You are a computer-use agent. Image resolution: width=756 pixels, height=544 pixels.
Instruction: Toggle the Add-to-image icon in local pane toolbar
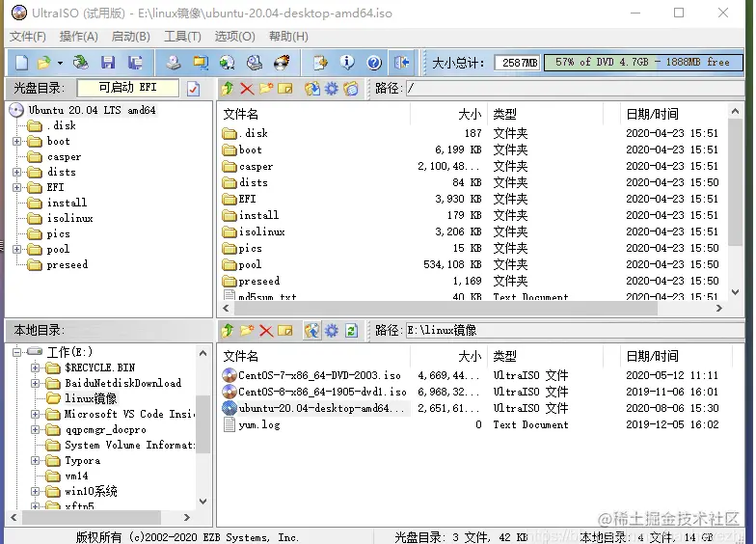[312, 330]
